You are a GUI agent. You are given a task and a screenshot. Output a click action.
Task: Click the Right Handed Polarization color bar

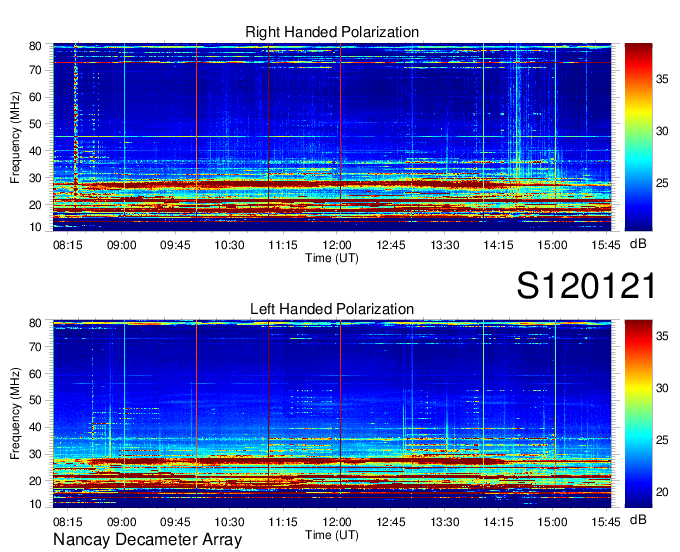pyautogui.click(x=638, y=137)
